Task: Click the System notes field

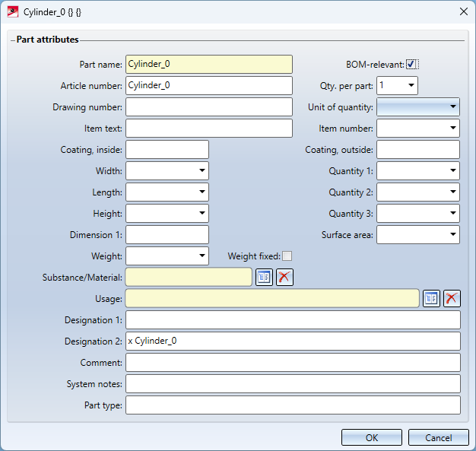Action: click(x=293, y=383)
